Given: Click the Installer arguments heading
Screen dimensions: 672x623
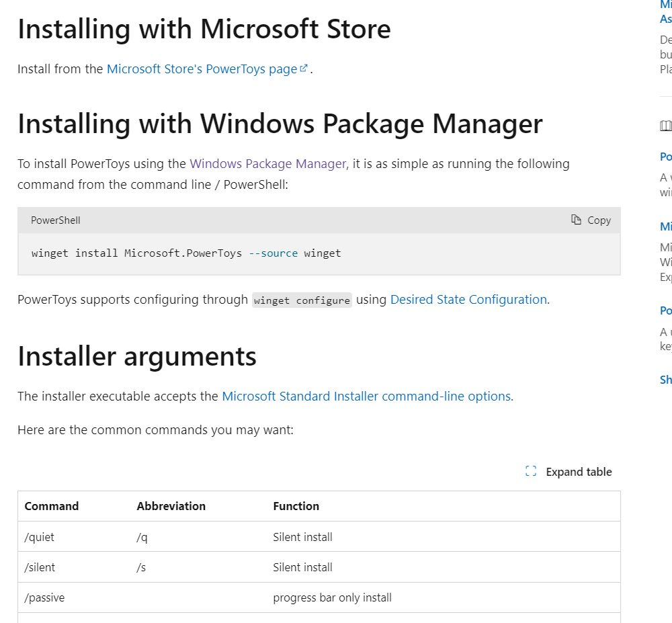Looking at the screenshot, I should [x=136, y=356].
